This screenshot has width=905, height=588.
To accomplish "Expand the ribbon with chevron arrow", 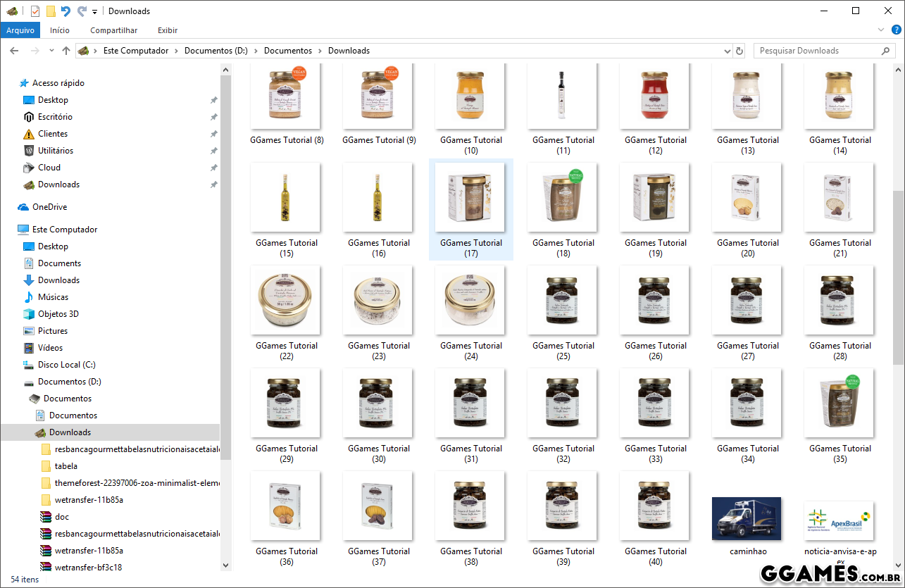I will click(x=881, y=30).
